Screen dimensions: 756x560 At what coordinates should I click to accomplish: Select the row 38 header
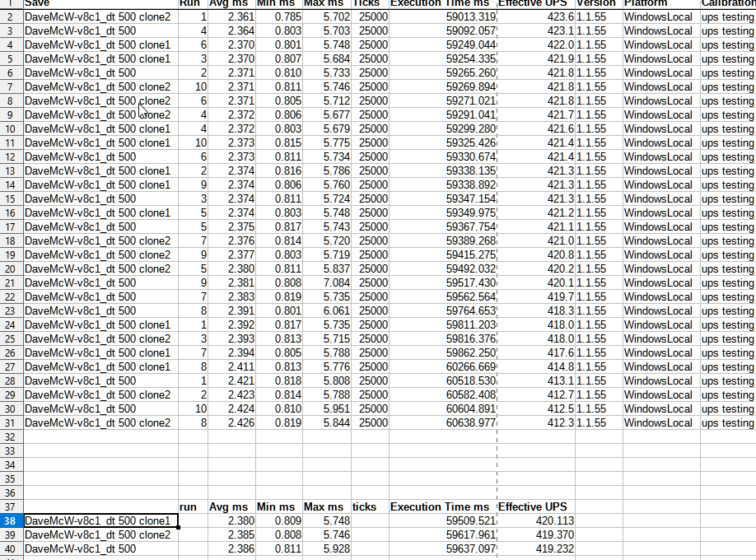click(x=11, y=520)
